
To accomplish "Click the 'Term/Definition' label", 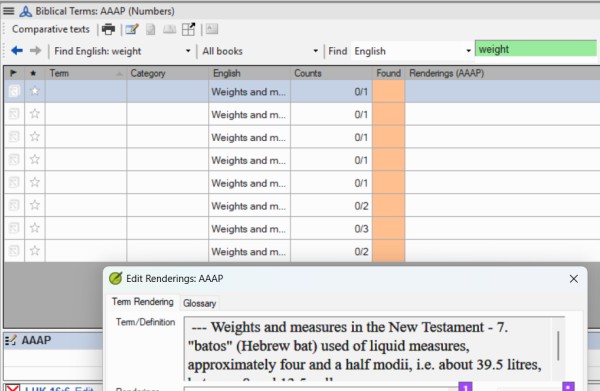I will (146, 322).
